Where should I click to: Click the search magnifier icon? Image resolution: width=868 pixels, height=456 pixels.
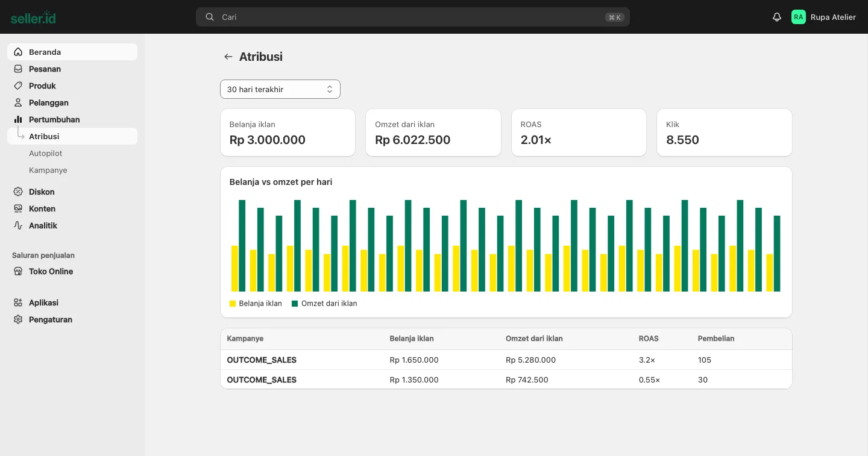point(210,17)
